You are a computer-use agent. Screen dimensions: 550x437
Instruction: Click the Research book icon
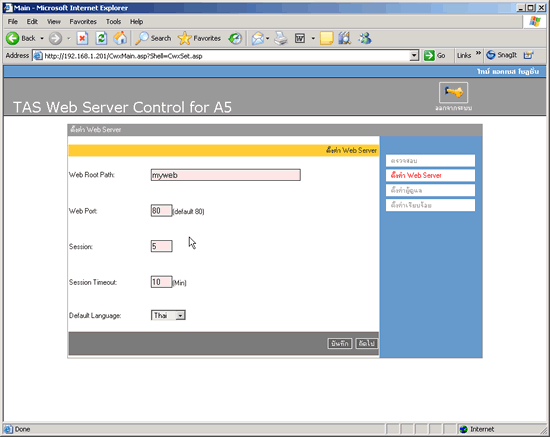point(344,38)
